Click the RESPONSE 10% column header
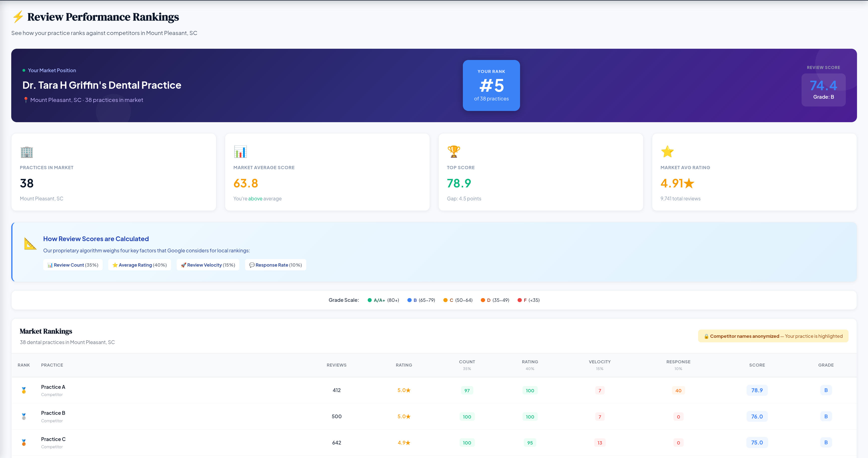Image resolution: width=868 pixels, height=458 pixels. [x=678, y=365]
